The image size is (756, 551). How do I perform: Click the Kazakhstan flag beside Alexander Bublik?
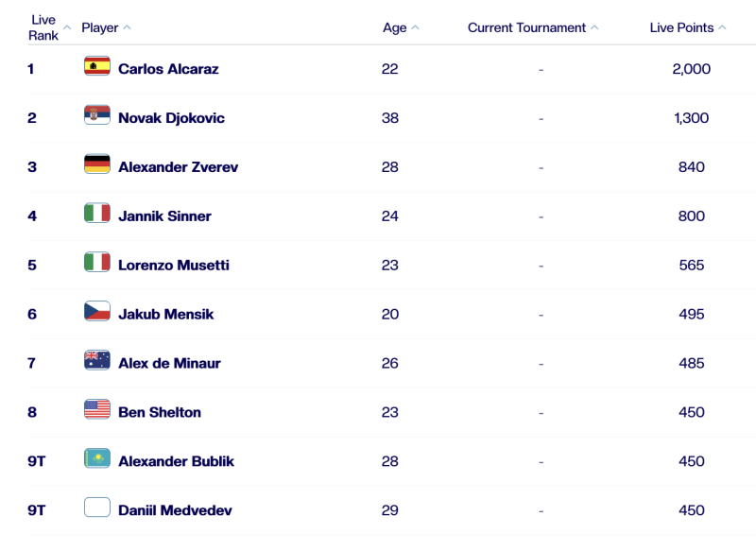pos(97,460)
